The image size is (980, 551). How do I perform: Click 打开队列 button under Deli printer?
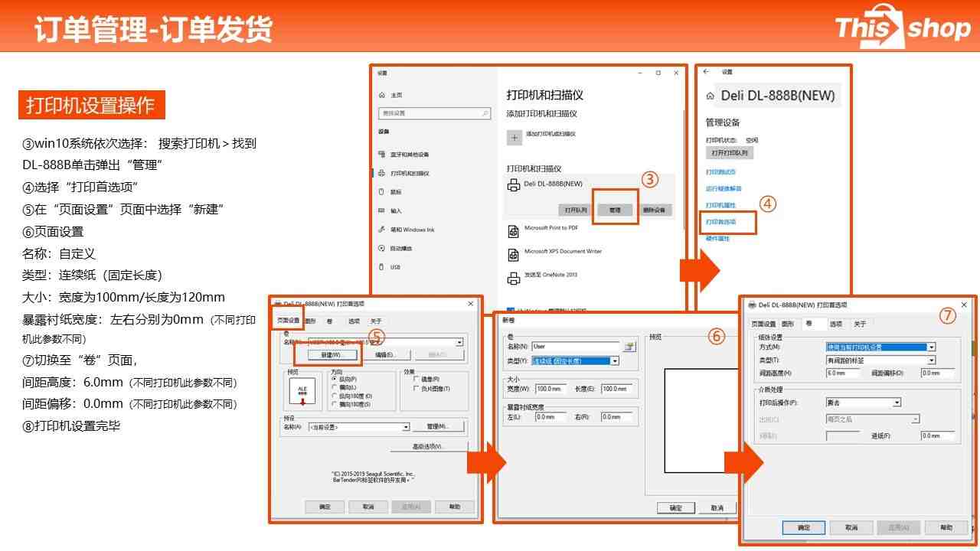point(576,210)
